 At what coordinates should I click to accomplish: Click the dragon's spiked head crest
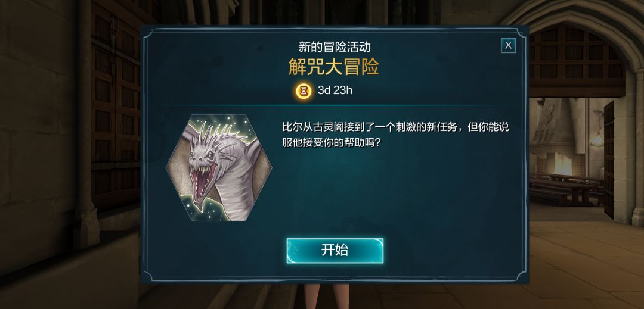click(212, 135)
